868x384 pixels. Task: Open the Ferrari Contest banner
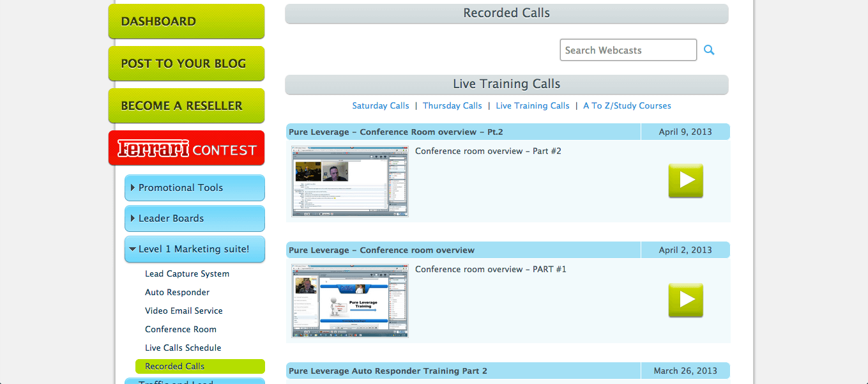click(x=187, y=148)
